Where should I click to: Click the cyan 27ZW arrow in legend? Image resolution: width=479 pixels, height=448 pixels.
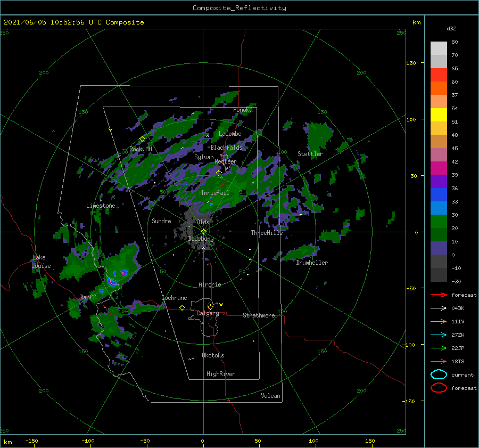pyautogui.click(x=439, y=335)
